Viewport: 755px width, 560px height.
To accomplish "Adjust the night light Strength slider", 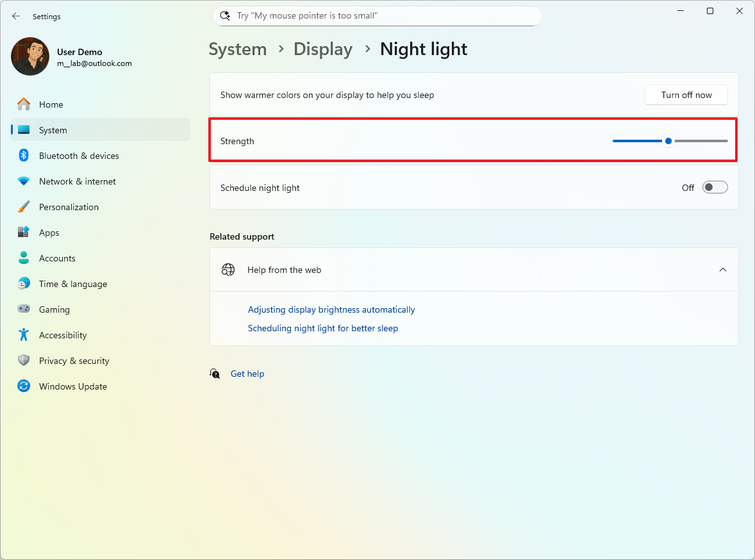I will click(668, 140).
